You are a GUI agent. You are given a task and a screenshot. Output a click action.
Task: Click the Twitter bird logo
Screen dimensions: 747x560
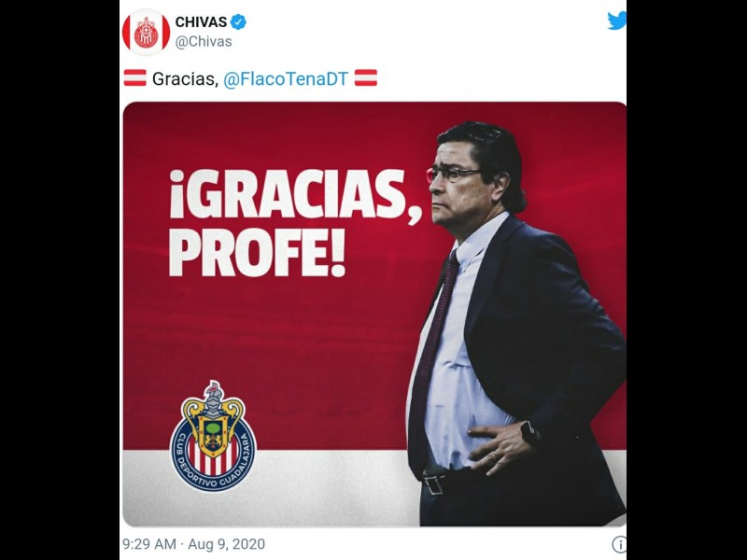pos(617,21)
